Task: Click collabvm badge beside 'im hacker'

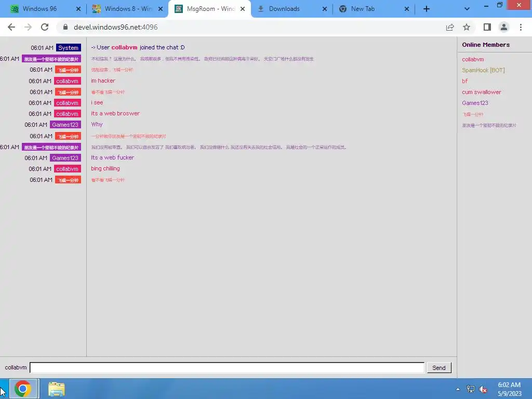Action: (67, 81)
